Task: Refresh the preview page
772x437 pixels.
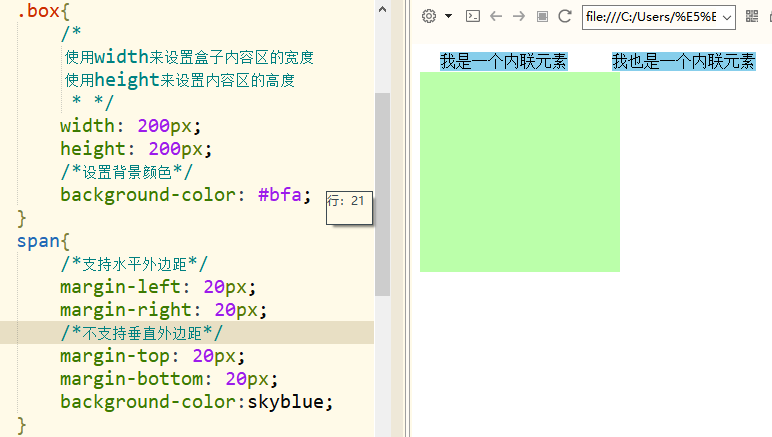Action: pos(565,16)
